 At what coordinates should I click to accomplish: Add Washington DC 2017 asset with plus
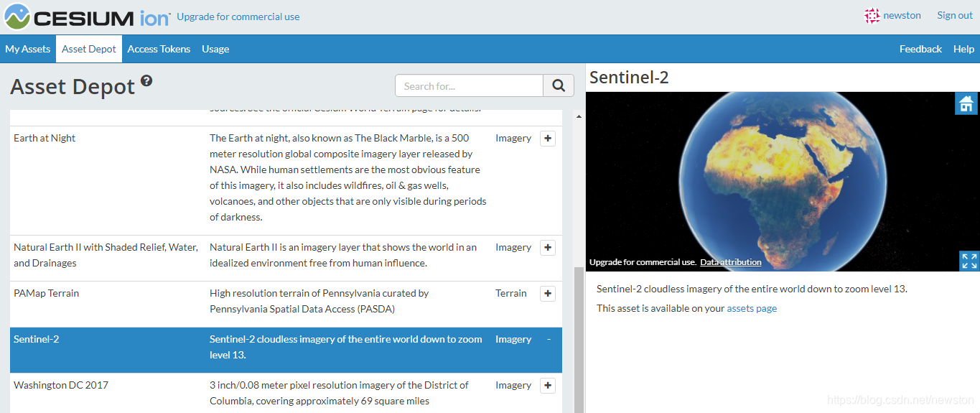click(x=548, y=385)
